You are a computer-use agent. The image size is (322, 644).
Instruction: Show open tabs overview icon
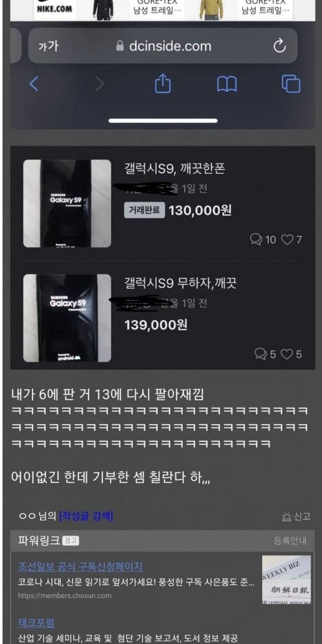(x=291, y=84)
